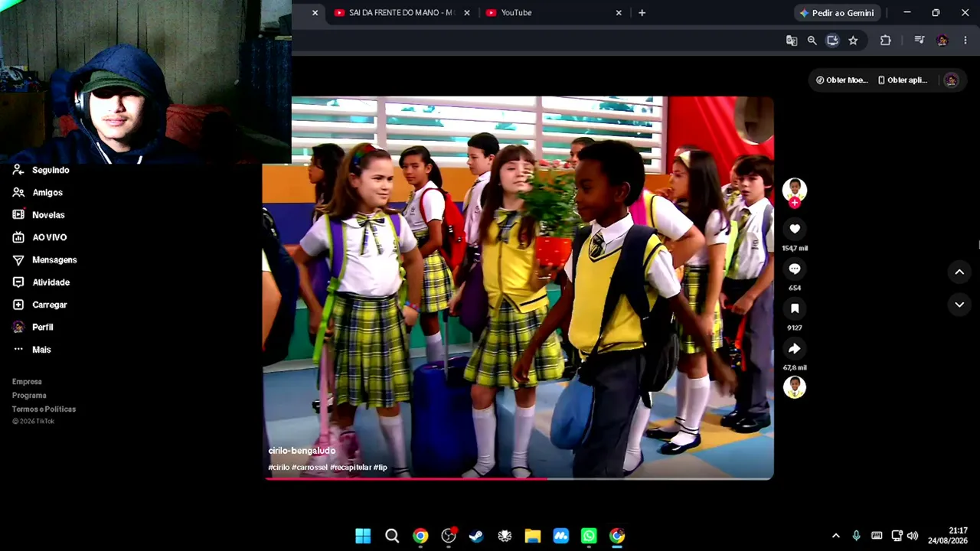Click the Chrome translate page icon

coord(792,41)
